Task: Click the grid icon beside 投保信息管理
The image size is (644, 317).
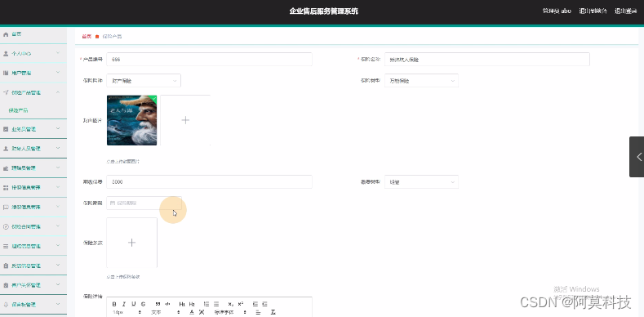Action: (x=6, y=187)
